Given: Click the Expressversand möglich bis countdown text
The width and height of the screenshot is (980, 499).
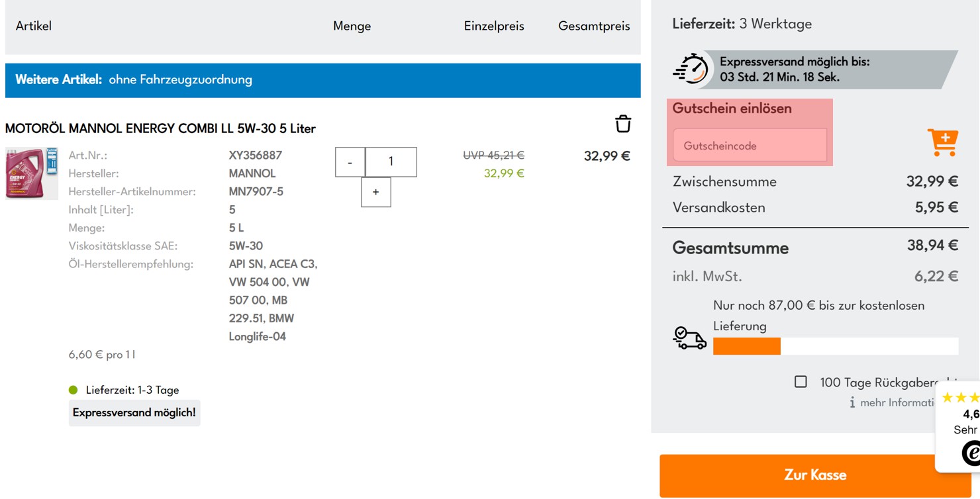Looking at the screenshot, I should click(x=795, y=69).
